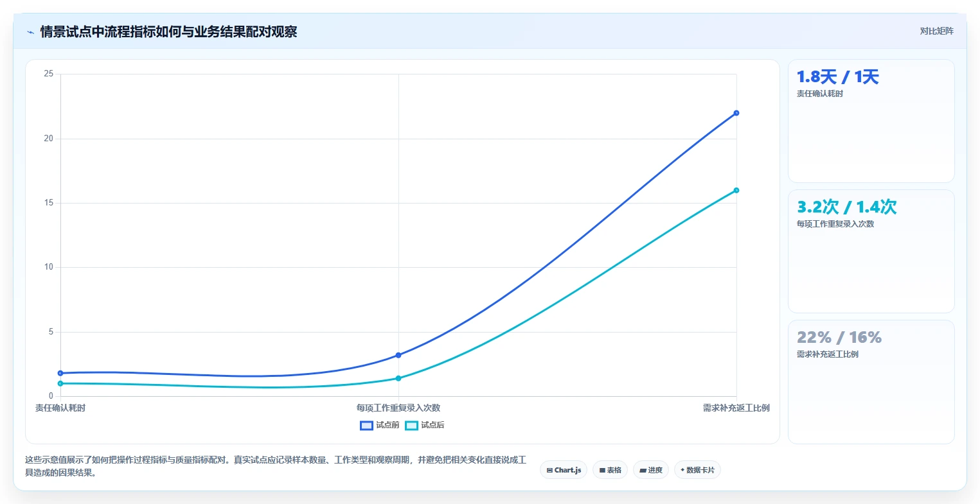The width and height of the screenshot is (980, 504).
Task: Click the 责任确认耗时 x-axis label
Action: coord(60,408)
